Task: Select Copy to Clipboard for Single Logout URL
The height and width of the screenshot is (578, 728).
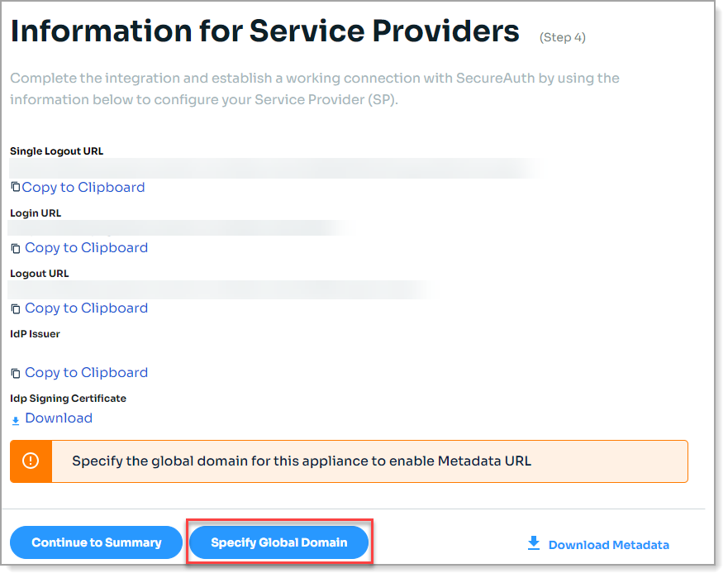Action: pos(83,187)
